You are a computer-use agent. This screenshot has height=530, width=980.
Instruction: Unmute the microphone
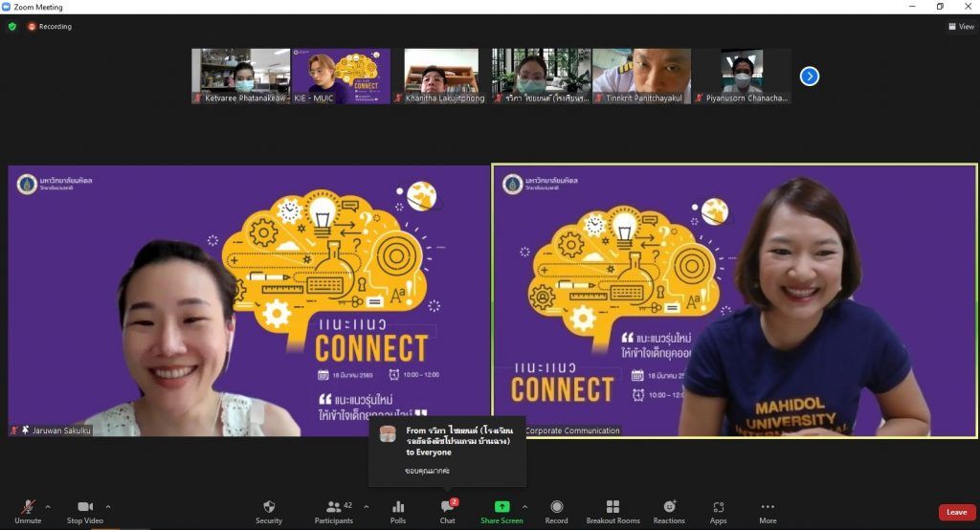tap(28, 511)
